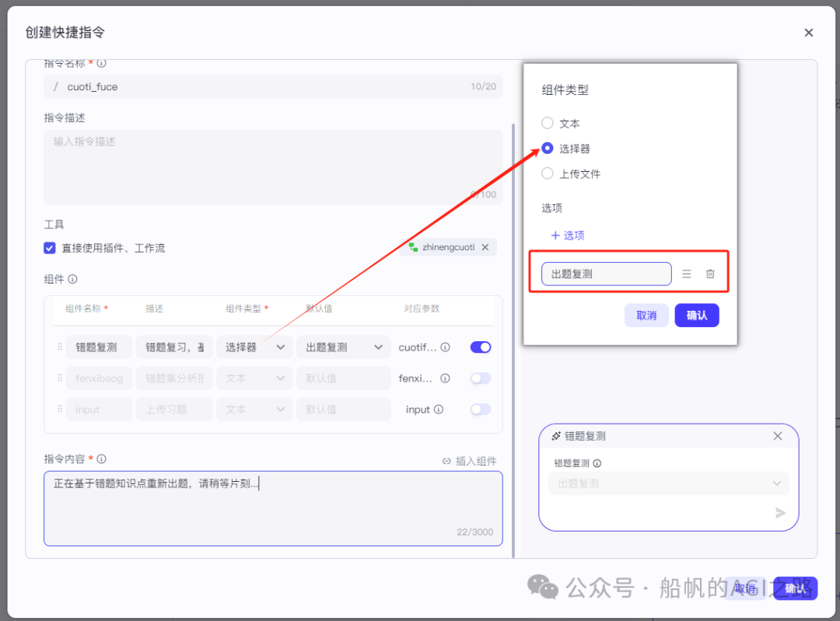Click the 输入指令描述 description textarea
The image size is (840, 621).
pos(273,167)
